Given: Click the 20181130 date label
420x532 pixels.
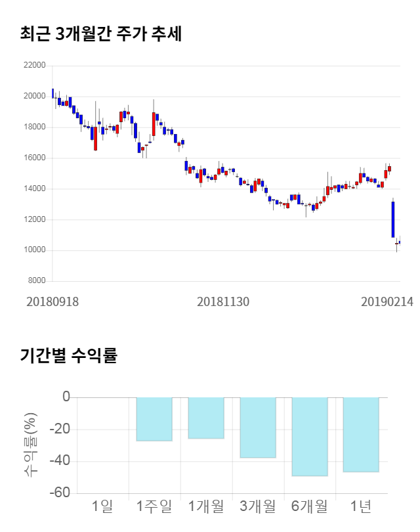Looking at the screenshot, I should pos(224,301).
